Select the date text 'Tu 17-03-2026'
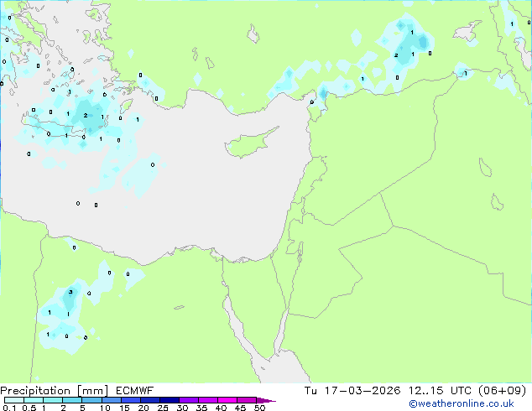This screenshot has height=411, width=532. 352,391
